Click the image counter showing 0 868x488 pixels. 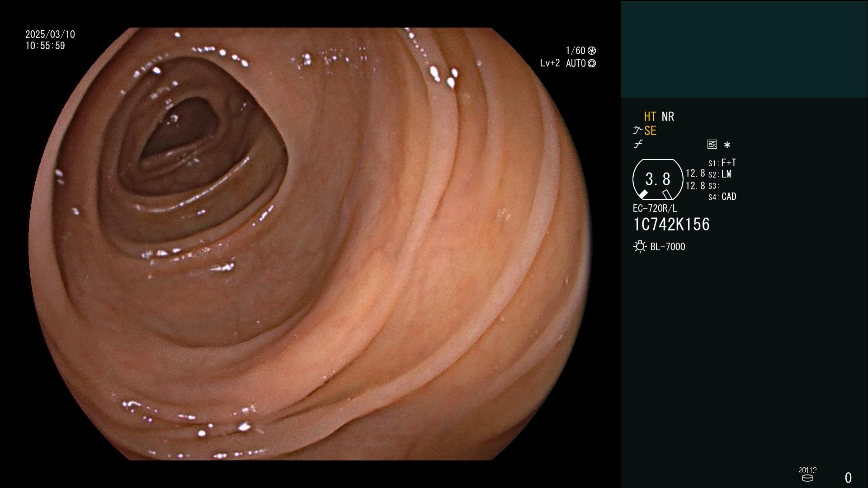(x=848, y=478)
